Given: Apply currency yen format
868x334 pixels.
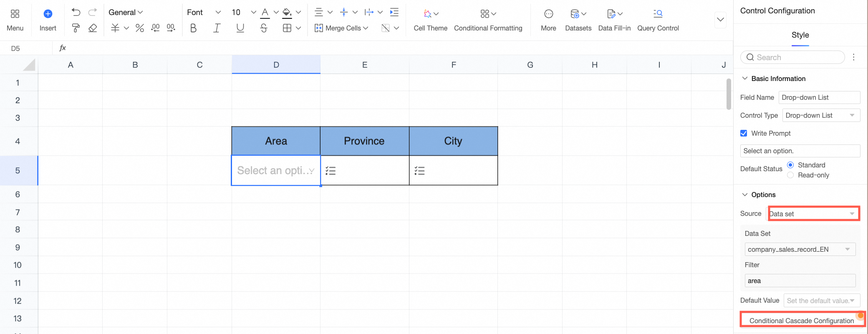Looking at the screenshot, I should coord(115,28).
